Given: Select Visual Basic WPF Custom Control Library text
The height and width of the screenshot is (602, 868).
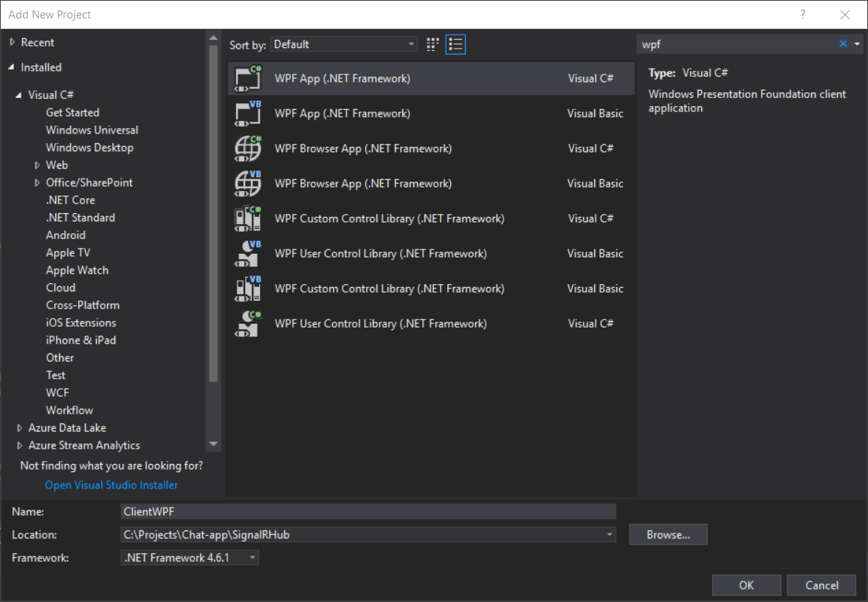Looking at the screenshot, I should (389, 289).
